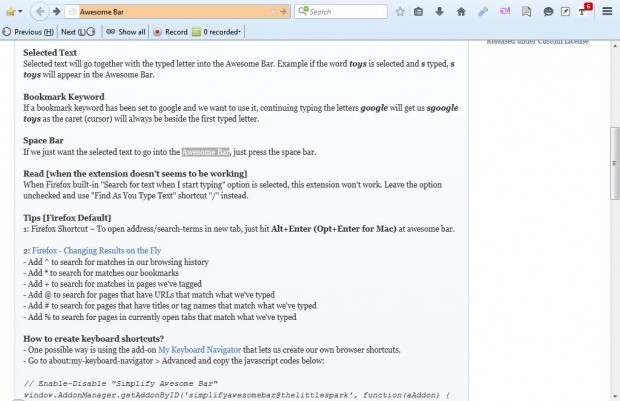This screenshot has height=401, width=620.
Task: Click bold text Alt+Enter (Opt+Enter for Mac)
Action: [x=334, y=229]
